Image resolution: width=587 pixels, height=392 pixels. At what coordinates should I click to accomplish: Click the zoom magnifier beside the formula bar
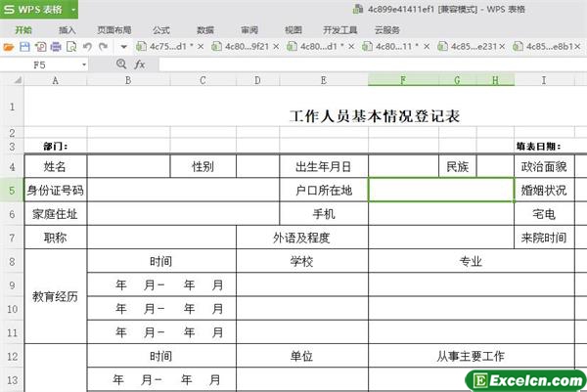[x=121, y=64]
